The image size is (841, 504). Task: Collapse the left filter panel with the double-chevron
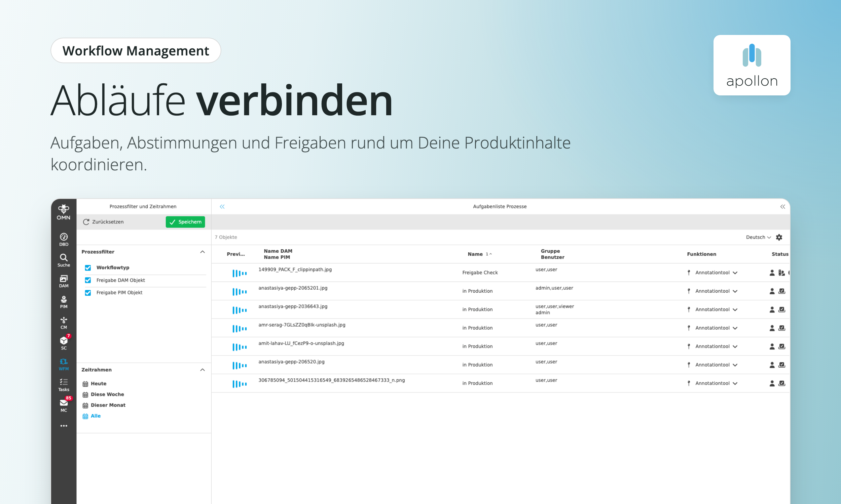click(222, 207)
